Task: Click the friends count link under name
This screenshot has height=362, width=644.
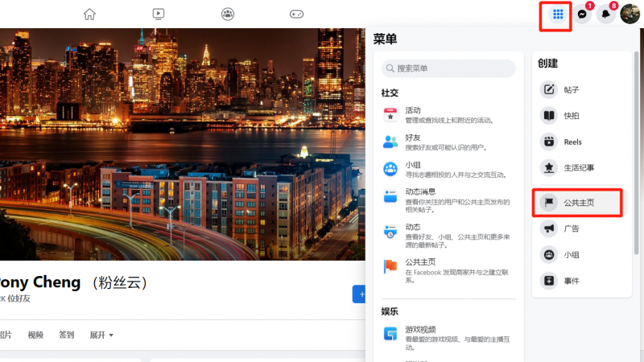Action: 15,298
